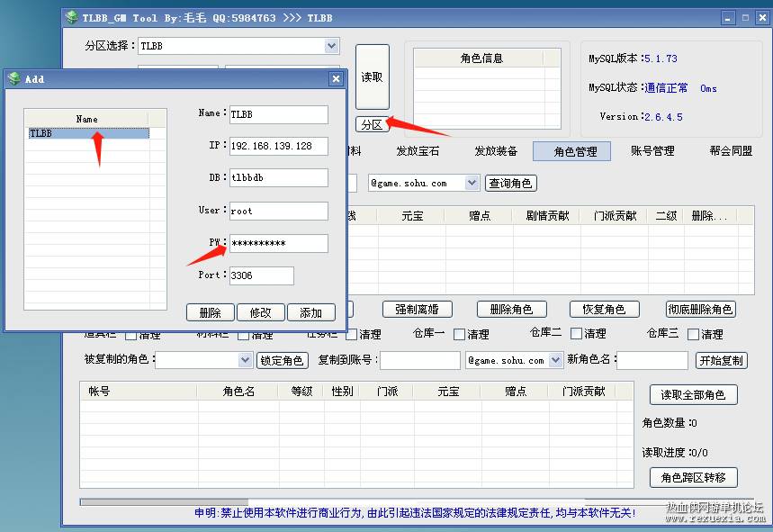Click the Port input field
Viewport: 773px width, 532px height.
click(x=262, y=275)
